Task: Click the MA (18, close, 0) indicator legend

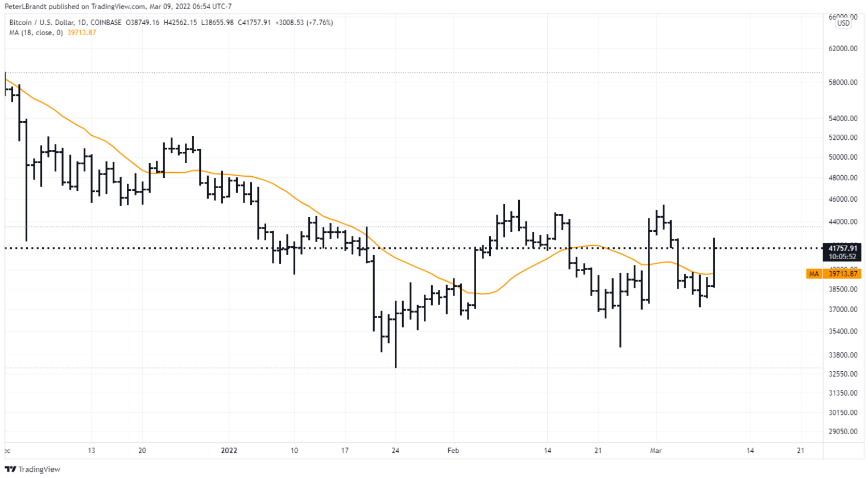Action: [36, 33]
